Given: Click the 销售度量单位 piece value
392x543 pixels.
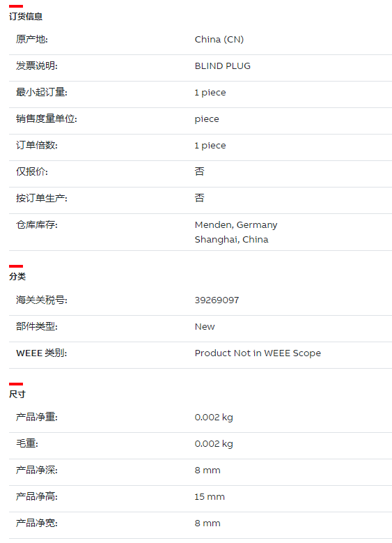Looking at the screenshot, I should click(207, 119).
